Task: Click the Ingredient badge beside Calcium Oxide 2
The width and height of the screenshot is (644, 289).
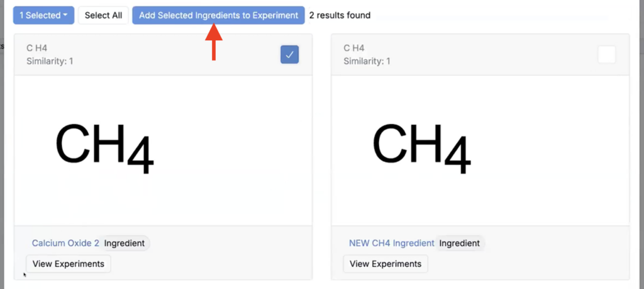Action: 124,243
